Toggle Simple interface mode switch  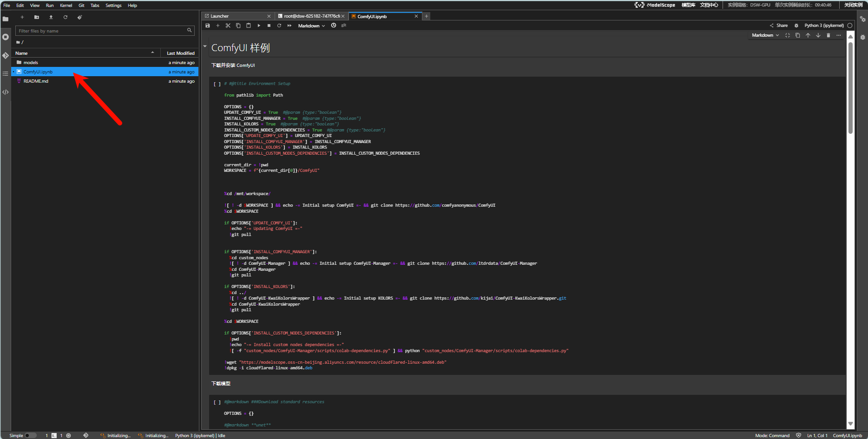point(30,435)
